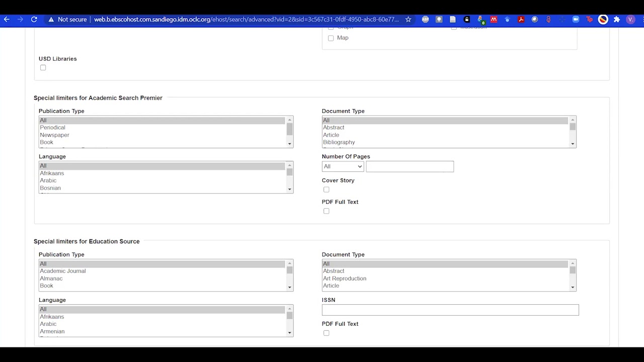Open the orange open access lock extension

pos(548,20)
